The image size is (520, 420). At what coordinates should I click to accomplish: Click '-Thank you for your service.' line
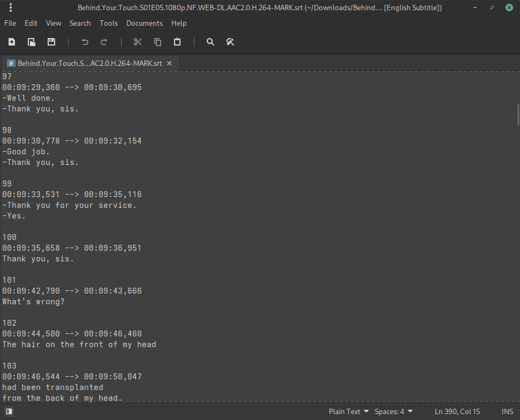[69, 205]
